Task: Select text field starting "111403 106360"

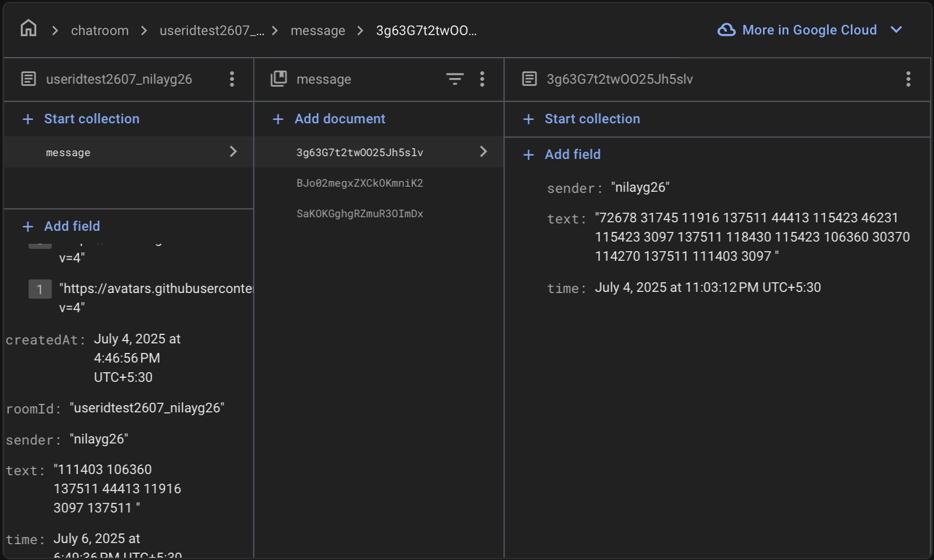Action: (93, 489)
